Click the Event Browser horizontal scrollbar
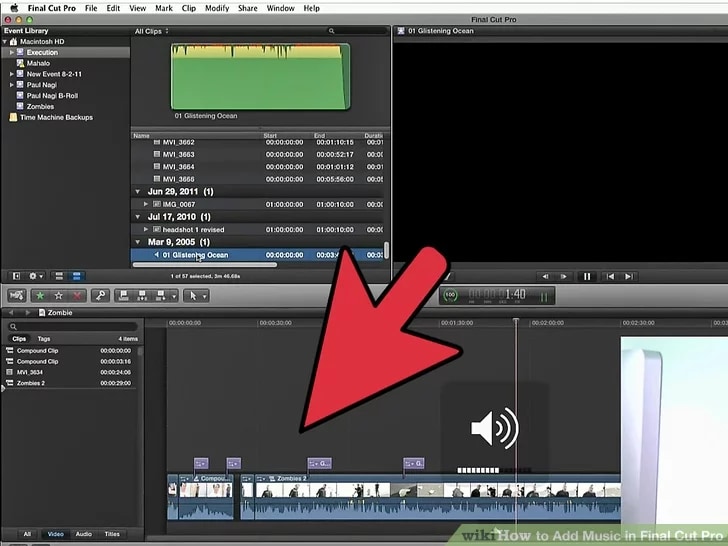 tap(205, 265)
